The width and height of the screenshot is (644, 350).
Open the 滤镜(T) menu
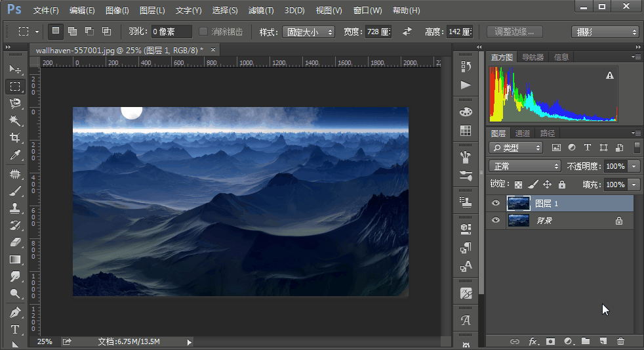coord(261,11)
